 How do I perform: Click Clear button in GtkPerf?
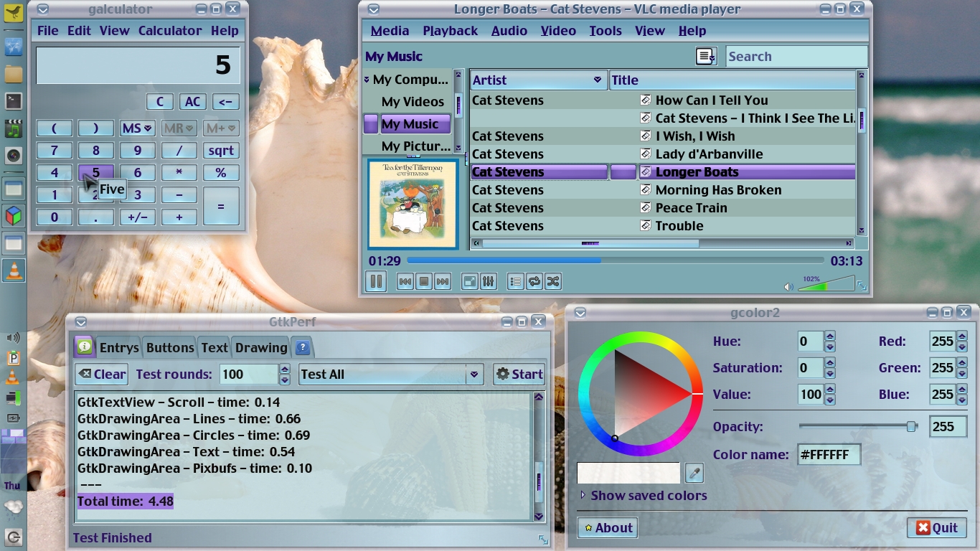pyautogui.click(x=102, y=374)
